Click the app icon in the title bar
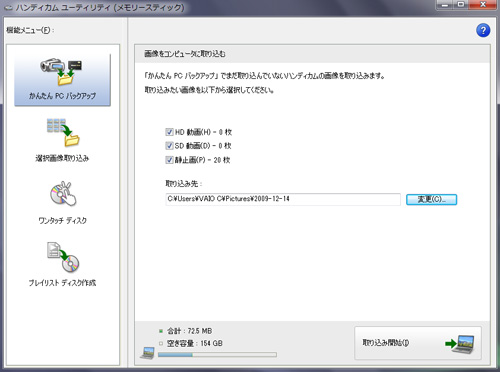500x372 pixels. [x=8, y=7]
